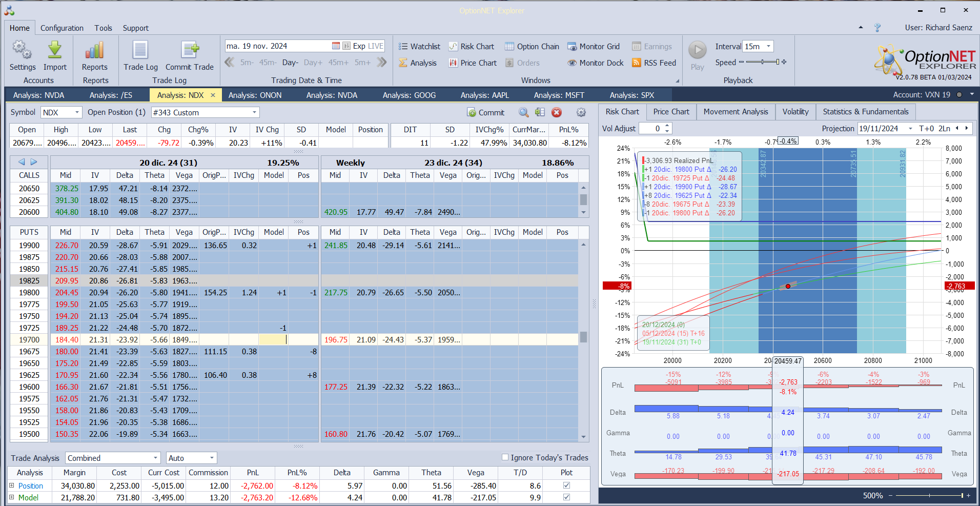Go to previous expiration with left arrow
Image resolution: width=980 pixels, height=506 pixels.
click(x=22, y=161)
